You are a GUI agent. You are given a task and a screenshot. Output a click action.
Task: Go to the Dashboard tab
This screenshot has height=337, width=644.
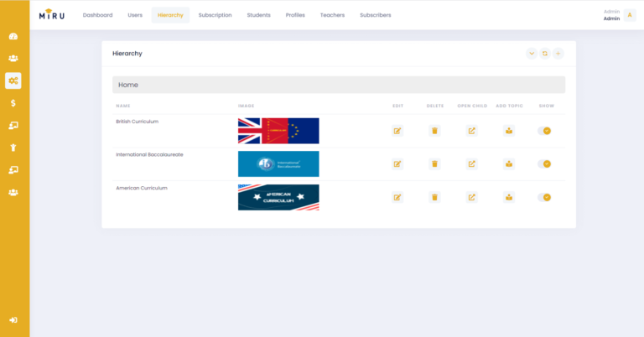(97, 15)
